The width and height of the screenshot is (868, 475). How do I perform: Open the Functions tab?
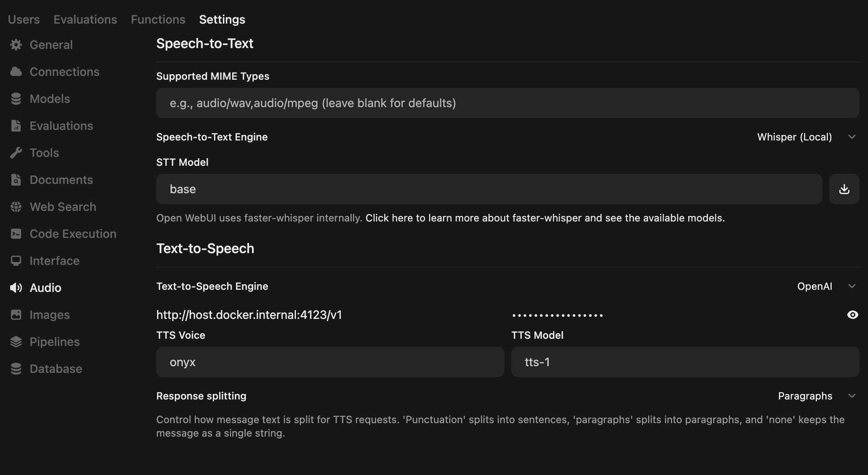(158, 19)
